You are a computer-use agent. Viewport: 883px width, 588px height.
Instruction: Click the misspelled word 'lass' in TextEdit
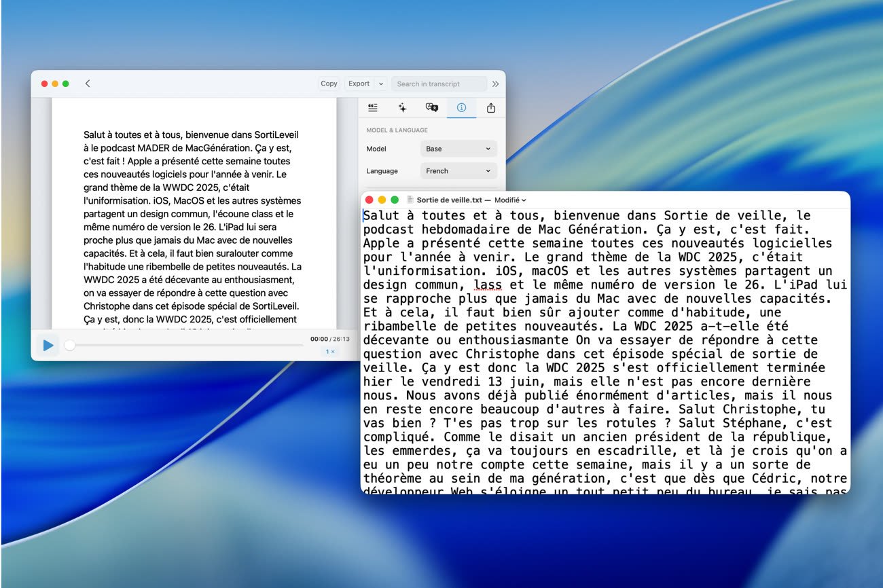click(x=488, y=284)
